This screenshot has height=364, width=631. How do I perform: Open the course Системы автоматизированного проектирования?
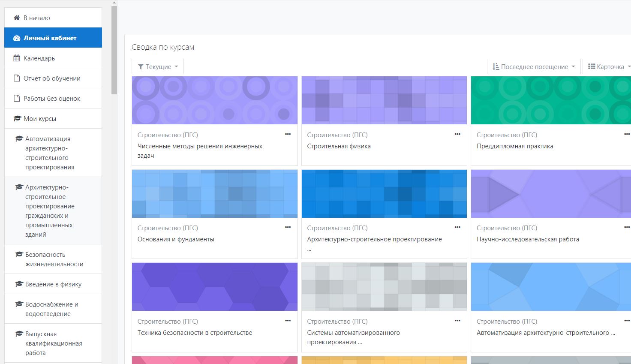coord(353,337)
